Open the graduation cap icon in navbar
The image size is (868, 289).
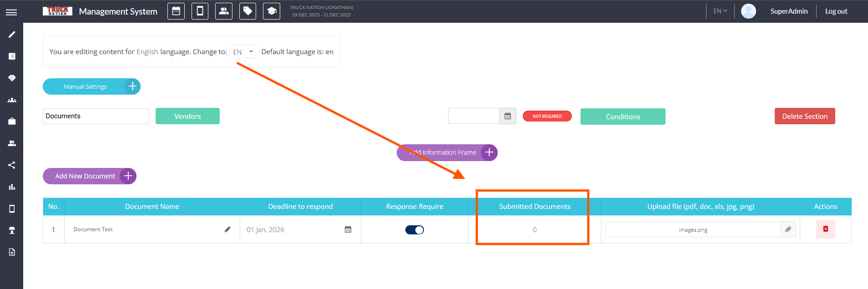272,11
